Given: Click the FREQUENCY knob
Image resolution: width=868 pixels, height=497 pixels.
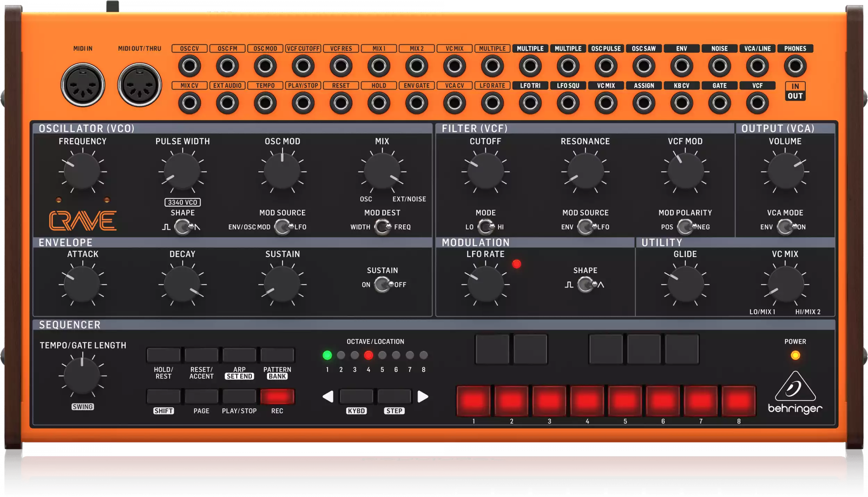Looking at the screenshot, I should click(x=82, y=171).
